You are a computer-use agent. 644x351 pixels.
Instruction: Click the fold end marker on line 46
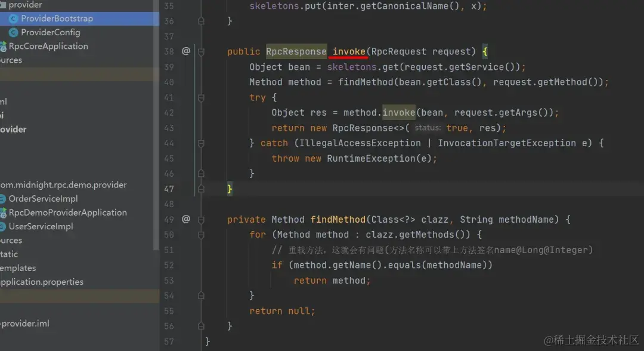201,174
